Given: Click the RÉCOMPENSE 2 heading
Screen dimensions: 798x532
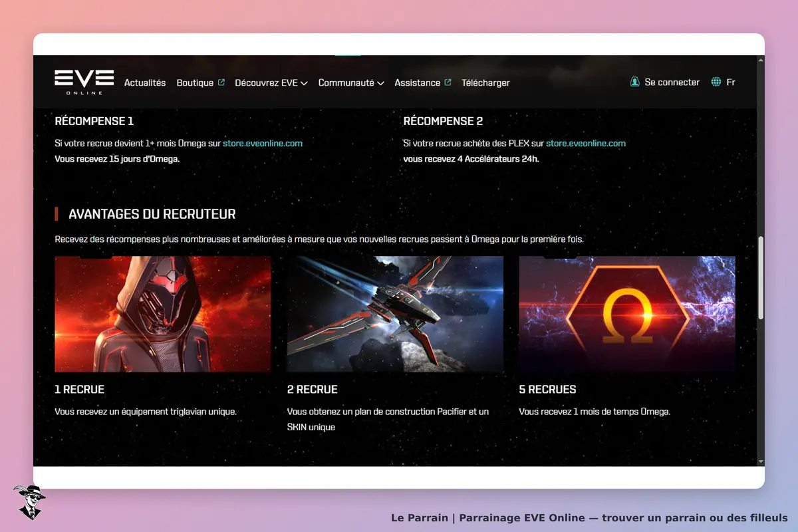Looking at the screenshot, I should pyautogui.click(x=444, y=121).
